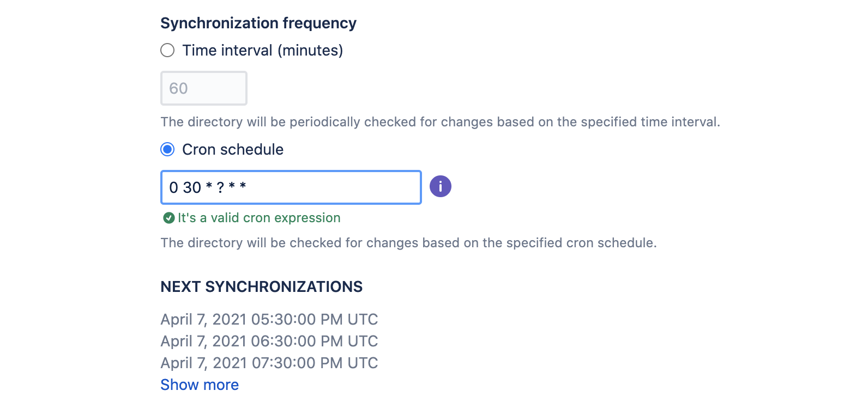Click the green valid checkmark icon
Screen dimensions: 868x415
[x=168, y=218]
